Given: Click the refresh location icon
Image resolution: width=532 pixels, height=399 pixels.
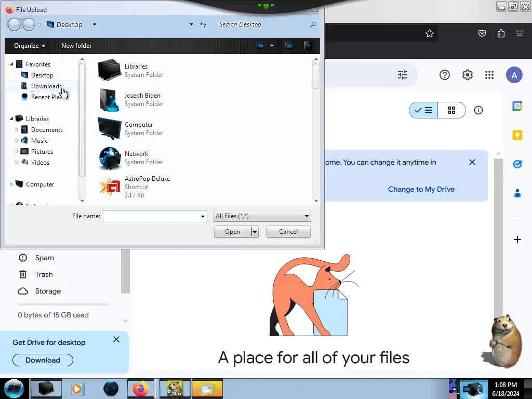Looking at the screenshot, I should tap(203, 24).
